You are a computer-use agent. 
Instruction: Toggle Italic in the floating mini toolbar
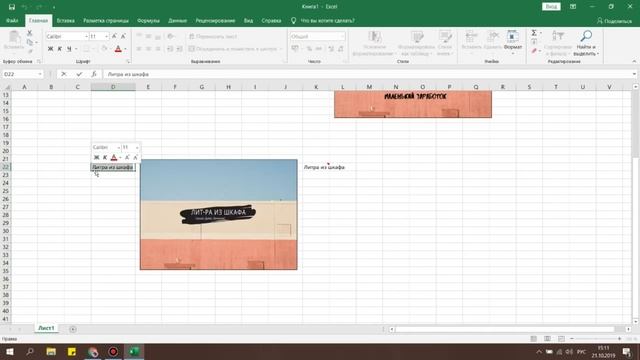click(105, 158)
